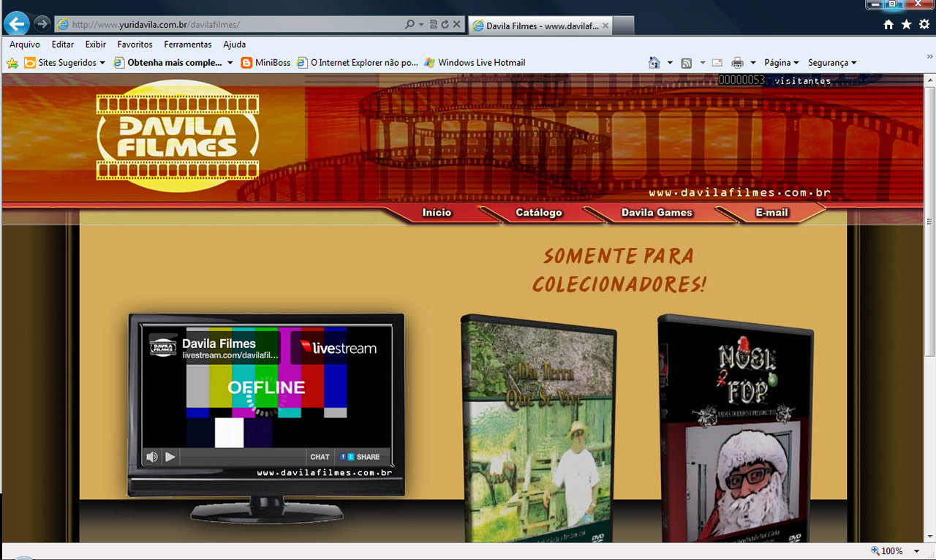The height and width of the screenshot is (560, 936).
Task: Open the Windows Live Hotmail favorite
Action: tap(474, 63)
